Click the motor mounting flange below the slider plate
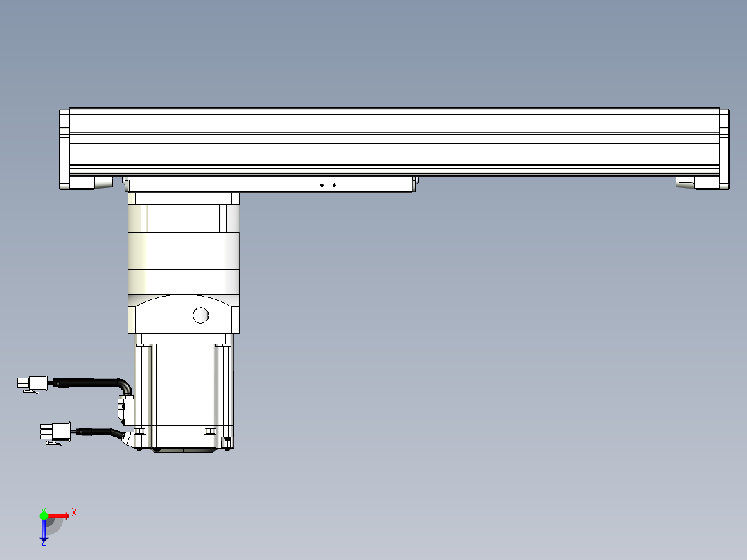Viewport: 747px width, 560px height. pos(184,199)
